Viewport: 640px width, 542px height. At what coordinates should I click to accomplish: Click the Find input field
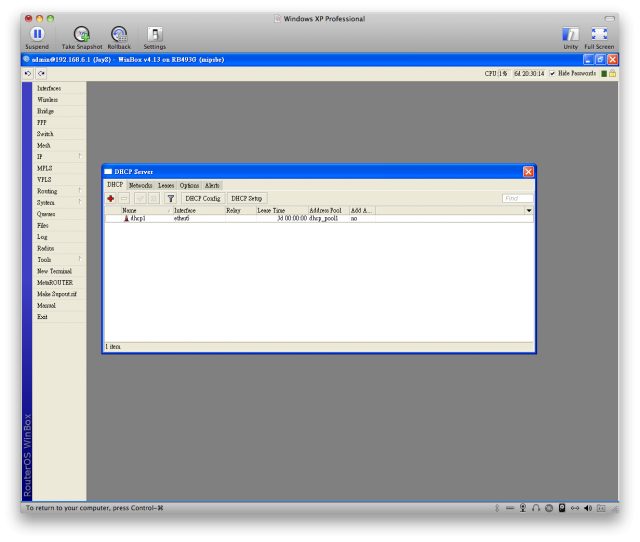[517, 198]
